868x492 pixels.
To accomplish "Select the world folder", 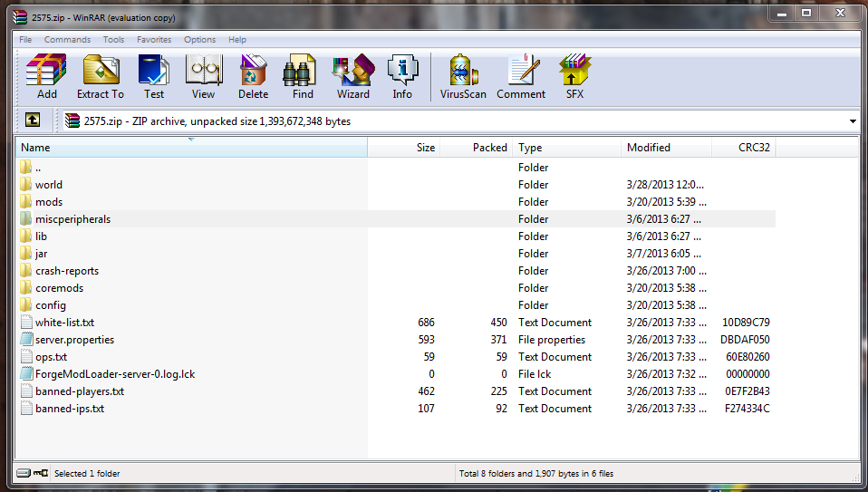I will click(49, 185).
